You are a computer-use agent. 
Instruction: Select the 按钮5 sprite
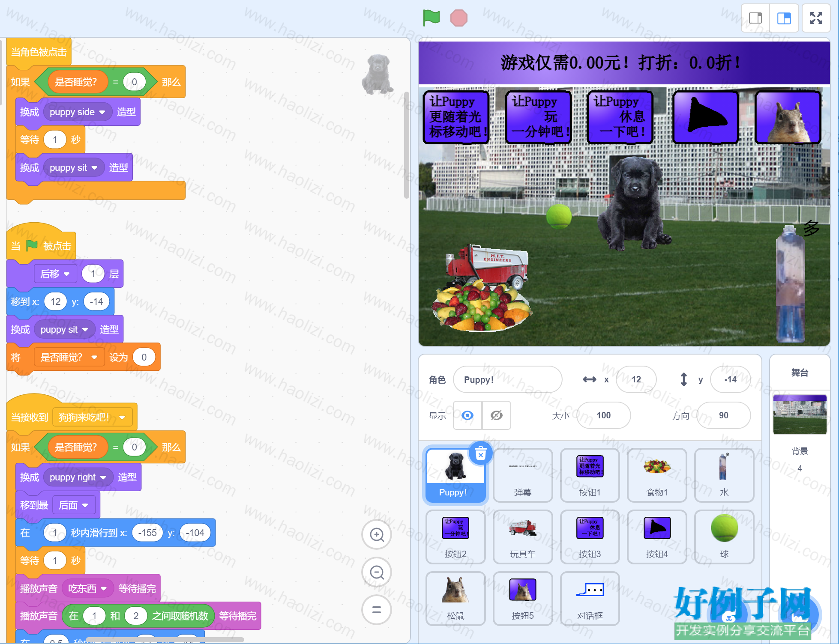point(523,599)
